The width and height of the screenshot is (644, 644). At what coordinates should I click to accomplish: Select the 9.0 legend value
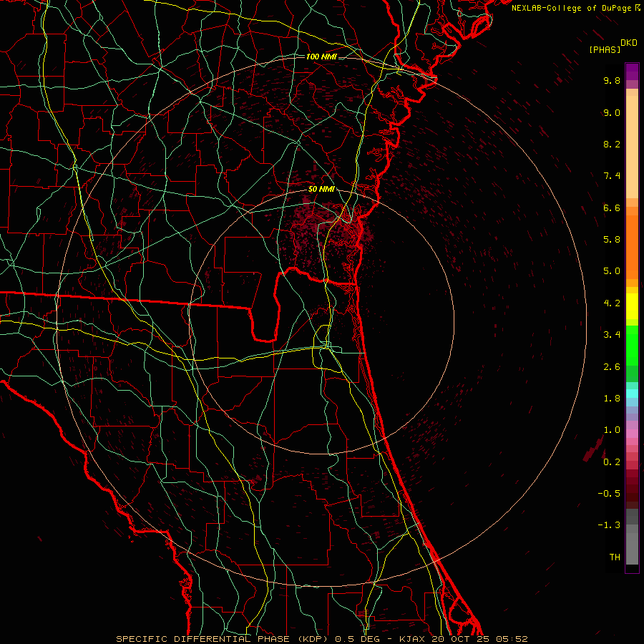pyautogui.click(x=612, y=112)
